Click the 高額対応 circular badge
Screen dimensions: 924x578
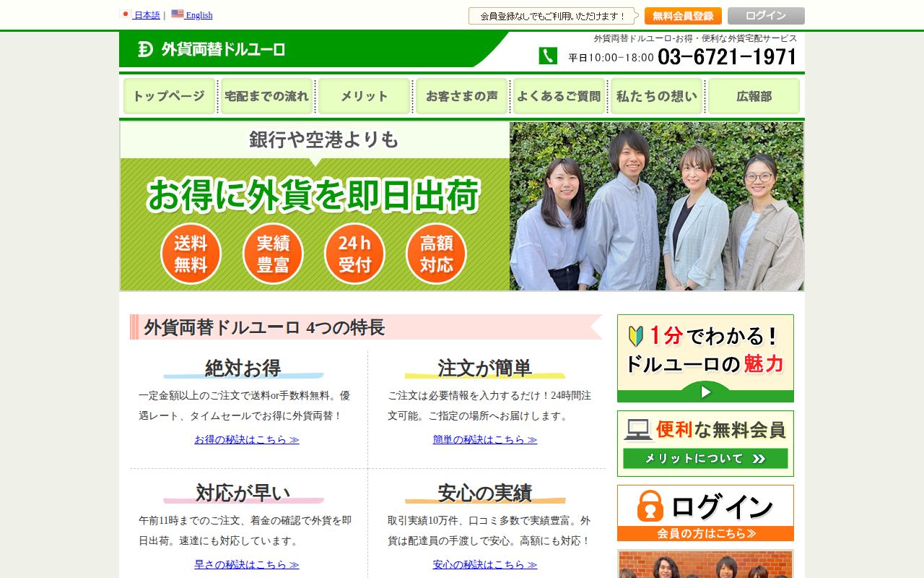(x=437, y=253)
